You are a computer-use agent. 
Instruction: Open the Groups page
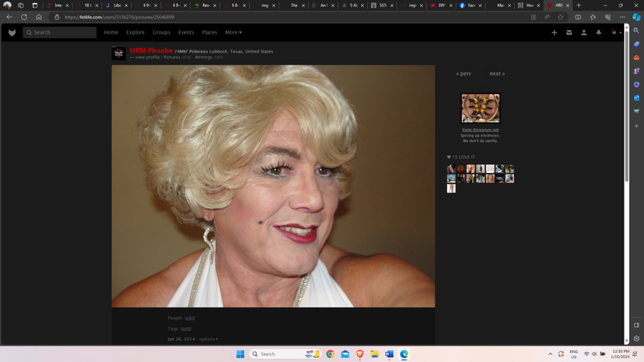click(x=162, y=33)
